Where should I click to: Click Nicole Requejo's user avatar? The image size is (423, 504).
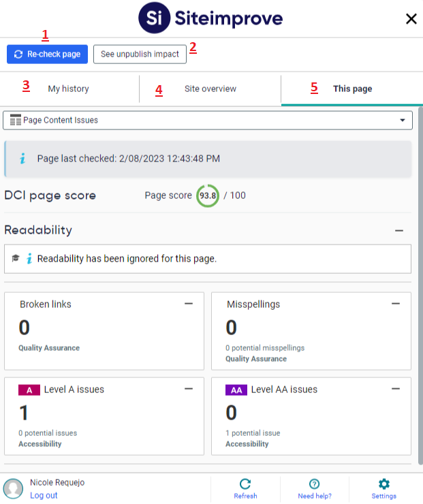pyautogui.click(x=13, y=488)
